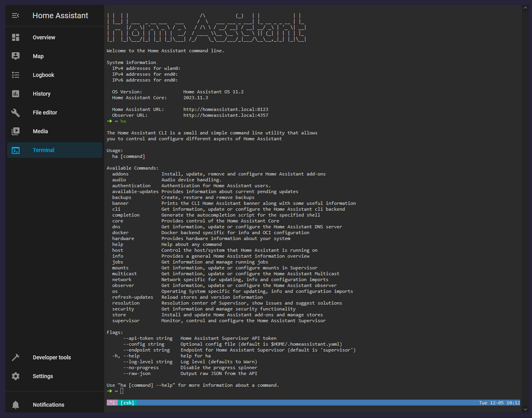This screenshot has width=532, height=418.
Task: Select the zsh window tab in status bar
Action: click(127, 403)
